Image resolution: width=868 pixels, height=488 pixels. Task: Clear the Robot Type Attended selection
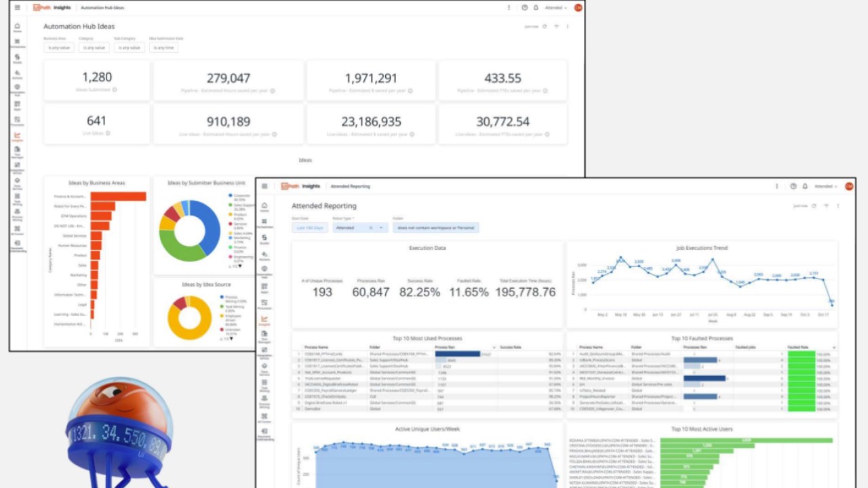371,228
